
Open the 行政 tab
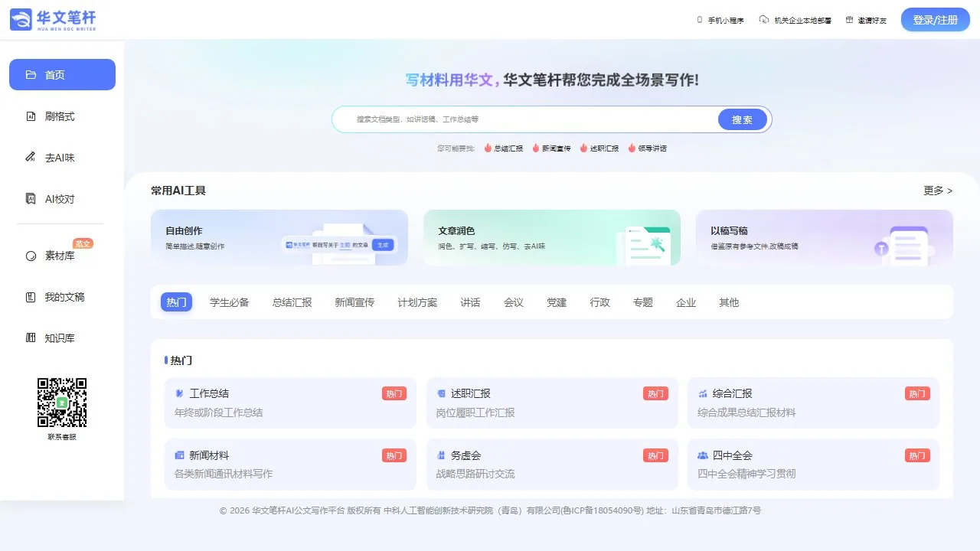click(600, 302)
